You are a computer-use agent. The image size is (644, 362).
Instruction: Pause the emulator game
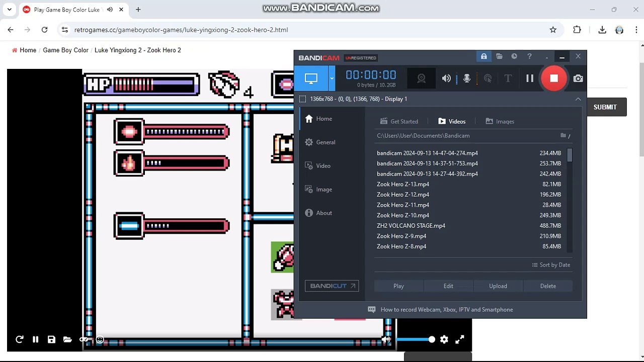[x=35, y=339]
